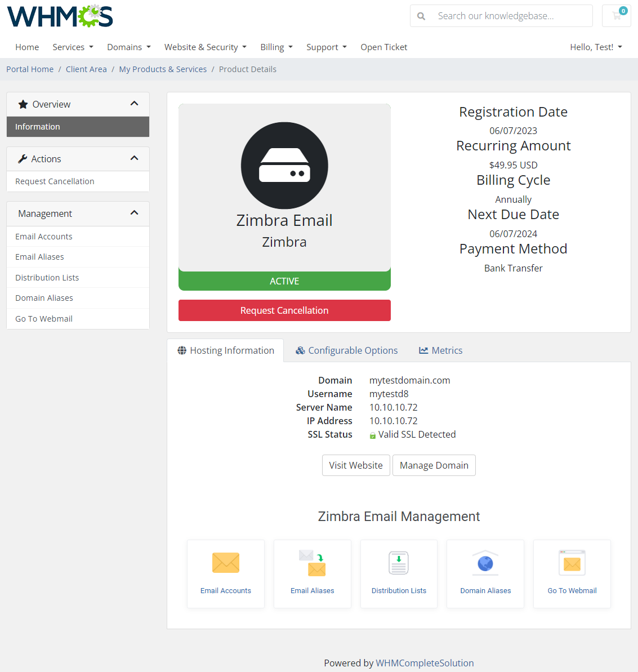Collapse the Management section chevron
The height and width of the screenshot is (672, 638).
[134, 213]
